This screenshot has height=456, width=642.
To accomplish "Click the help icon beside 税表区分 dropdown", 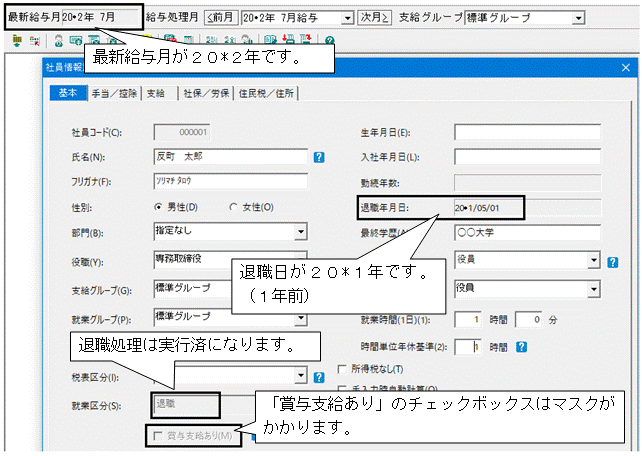I will pyautogui.click(x=319, y=377).
